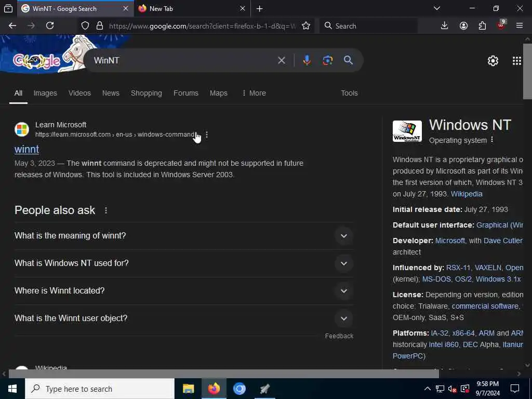Open the Firefox application menu
The image size is (532, 399).
point(519,26)
